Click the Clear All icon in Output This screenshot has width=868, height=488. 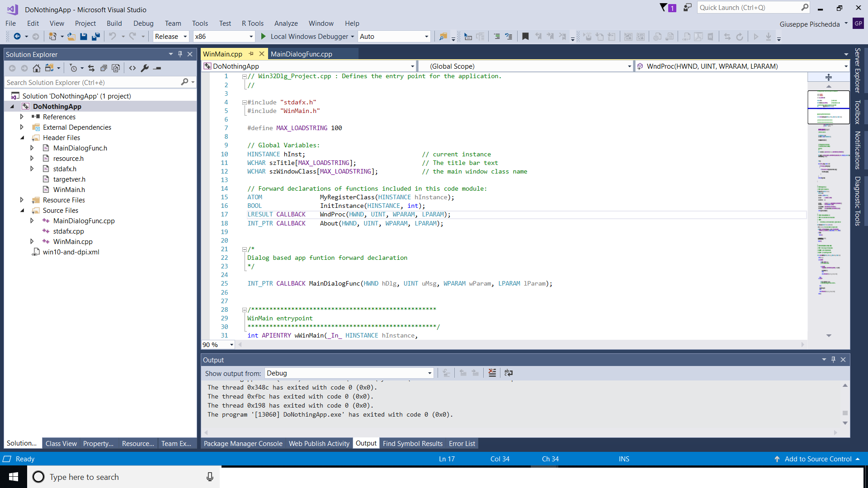click(492, 373)
